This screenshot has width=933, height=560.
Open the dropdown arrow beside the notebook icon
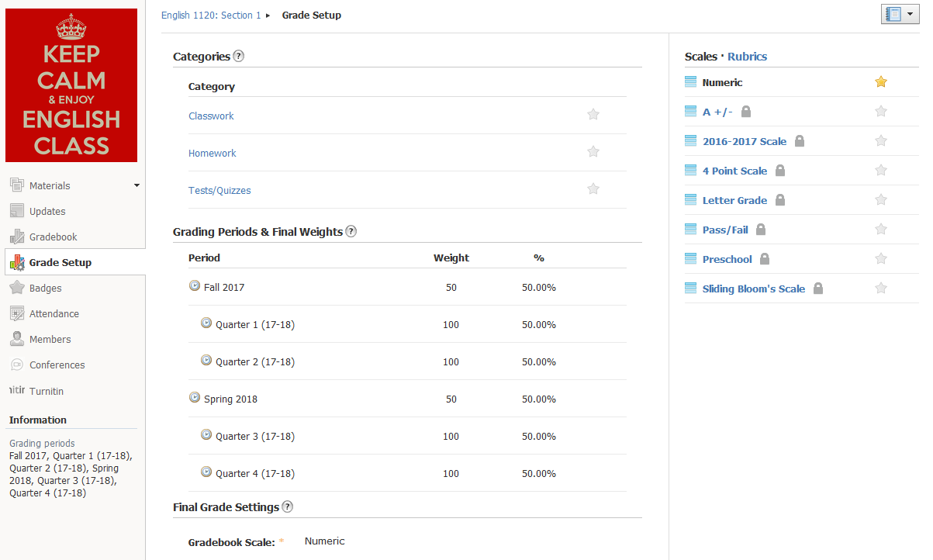click(909, 14)
